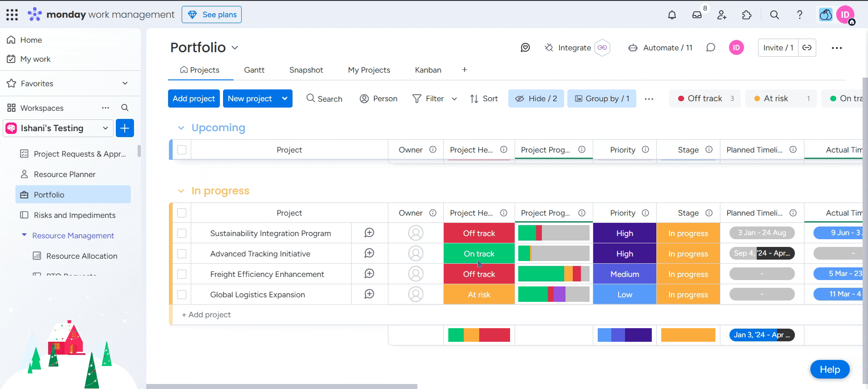The width and height of the screenshot is (868, 389).
Task: Collapse the Upcoming group
Action: (181, 128)
